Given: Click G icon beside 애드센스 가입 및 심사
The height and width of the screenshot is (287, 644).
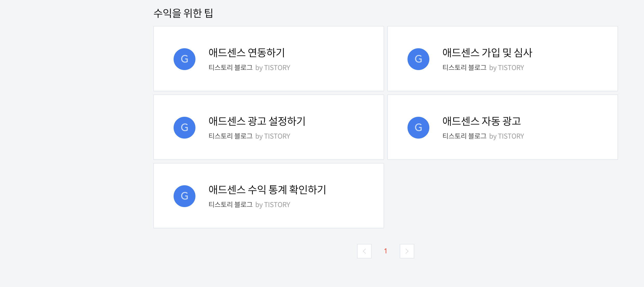Looking at the screenshot, I should click(x=418, y=59).
